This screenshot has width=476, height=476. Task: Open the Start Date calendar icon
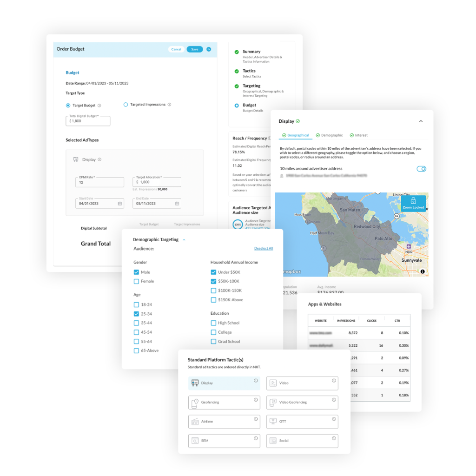pyautogui.click(x=119, y=204)
